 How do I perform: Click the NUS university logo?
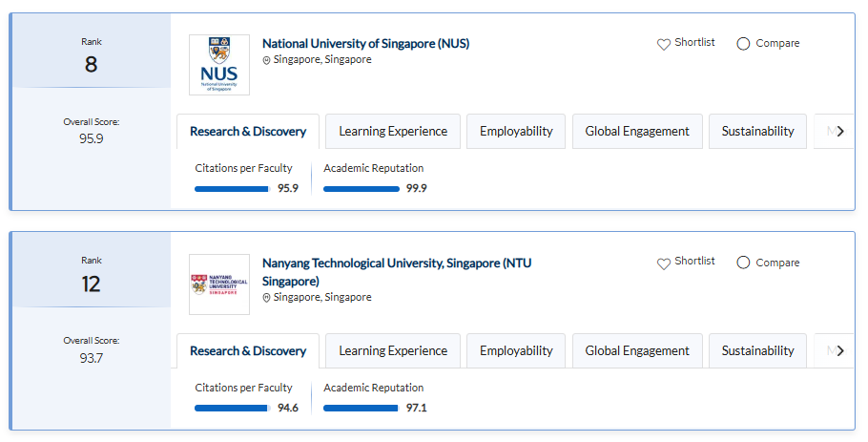coord(219,65)
